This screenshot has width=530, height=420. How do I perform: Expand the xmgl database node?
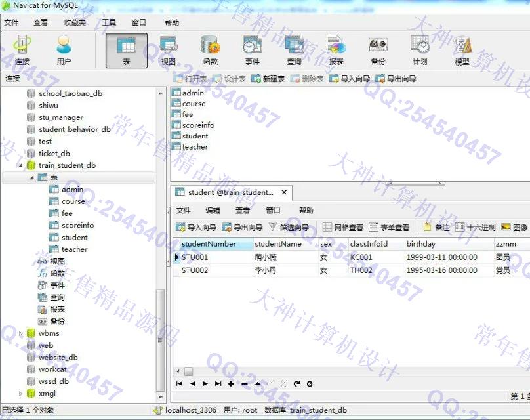(20, 393)
